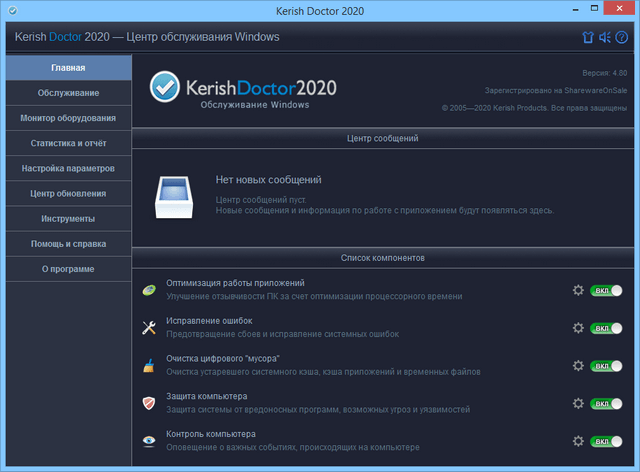Go to Монитор оборудования
The height and width of the screenshot is (472, 640).
[69, 118]
